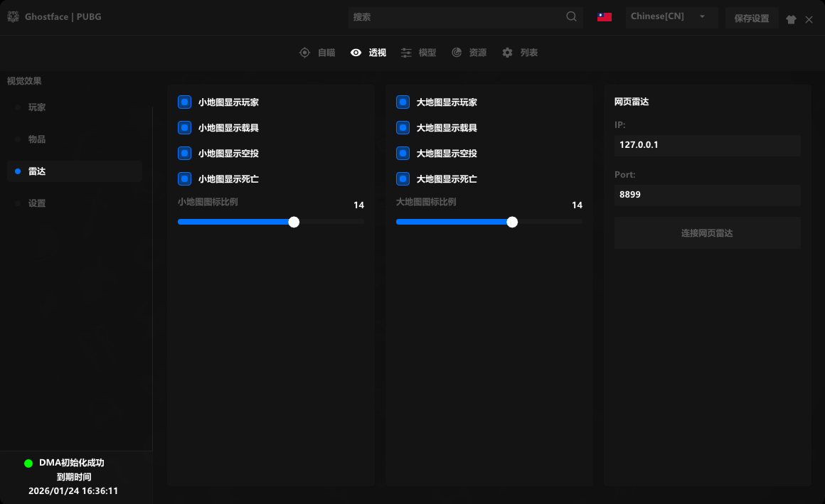Click the 资源 icon in top navigation
The height and width of the screenshot is (504, 825).
click(x=457, y=53)
